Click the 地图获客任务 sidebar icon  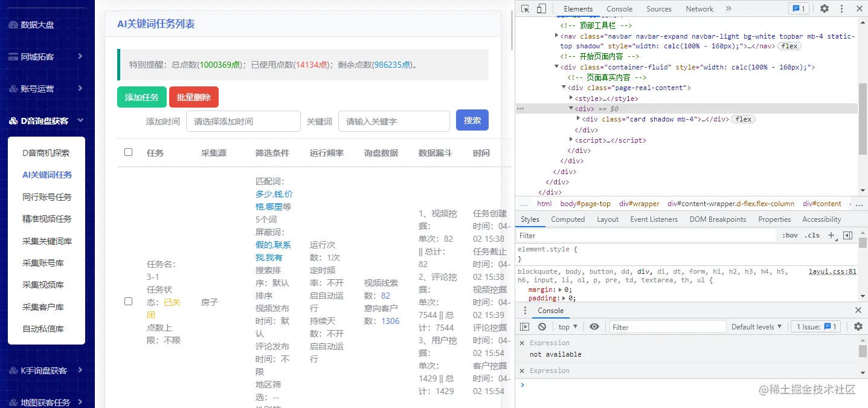tap(13, 402)
